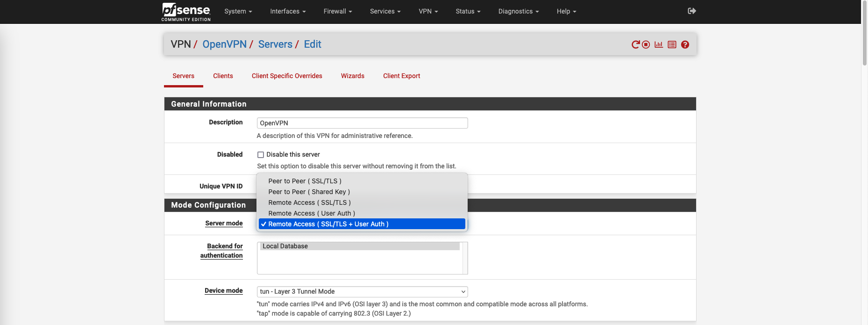Open the Device mode dropdown
Screen dimensions: 868x325
pos(362,291)
